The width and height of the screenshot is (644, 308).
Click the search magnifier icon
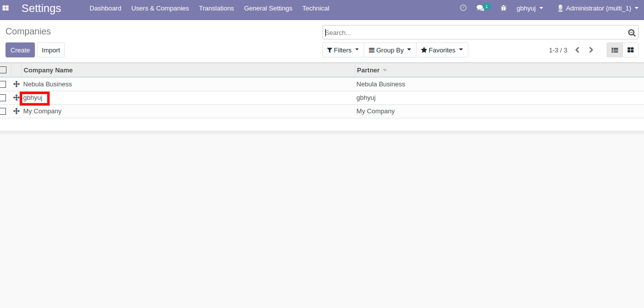(632, 33)
